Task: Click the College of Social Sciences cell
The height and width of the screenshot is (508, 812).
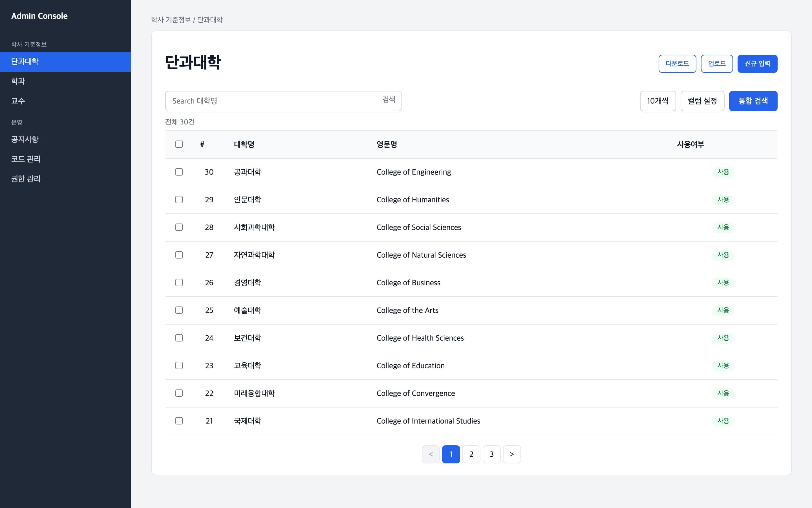Action: pos(419,227)
